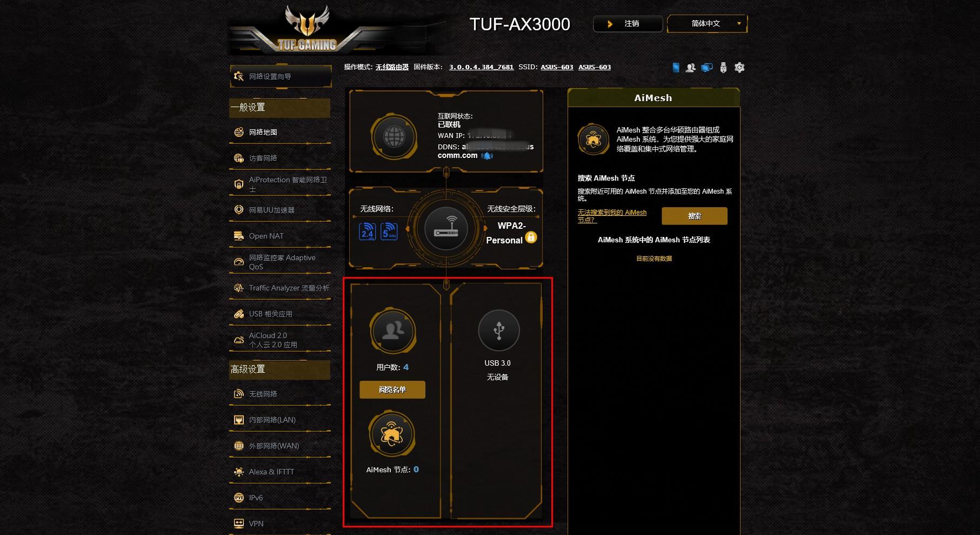Click the USB status icon in top bar
This screenshot has height=535, width=980.
tap(723, 68)
